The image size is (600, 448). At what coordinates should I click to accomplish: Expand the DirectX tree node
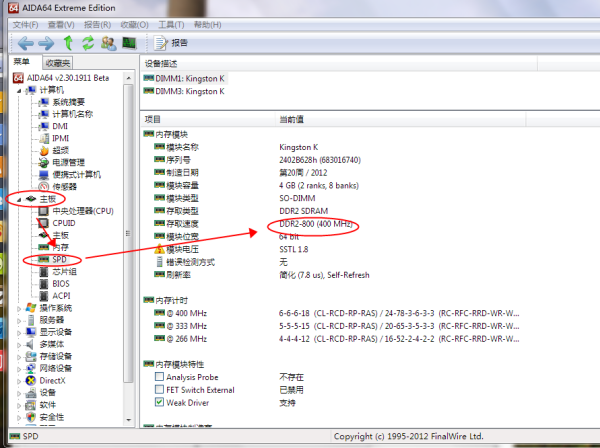click(x=19, y=381)
